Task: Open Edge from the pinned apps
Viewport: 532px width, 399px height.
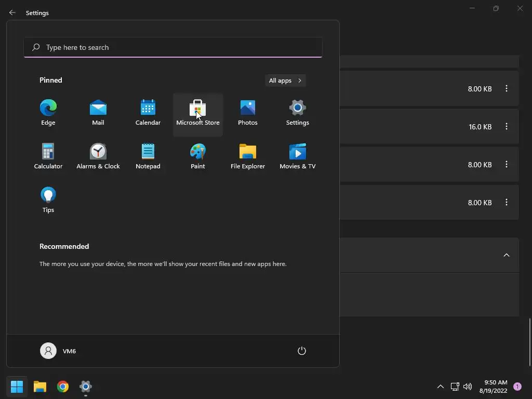Action: tap(48, 113)
